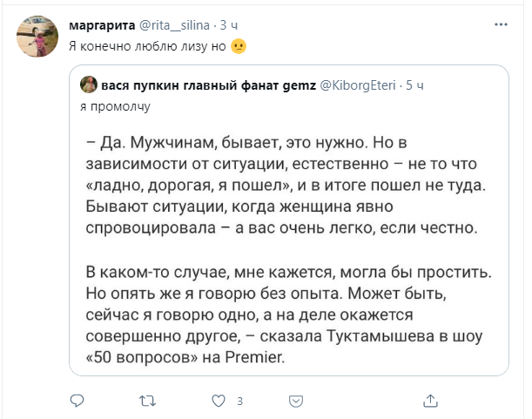This screenshot has width=532, height=419.
Task: Open the share menu icon
Action: 428,401
